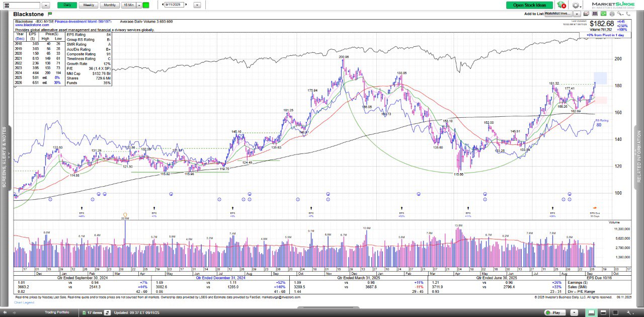The height and width of the screenshot is (317, 644).
Task: Toggle the green indicator box beside 15 Min
Action: coord(146,5)
